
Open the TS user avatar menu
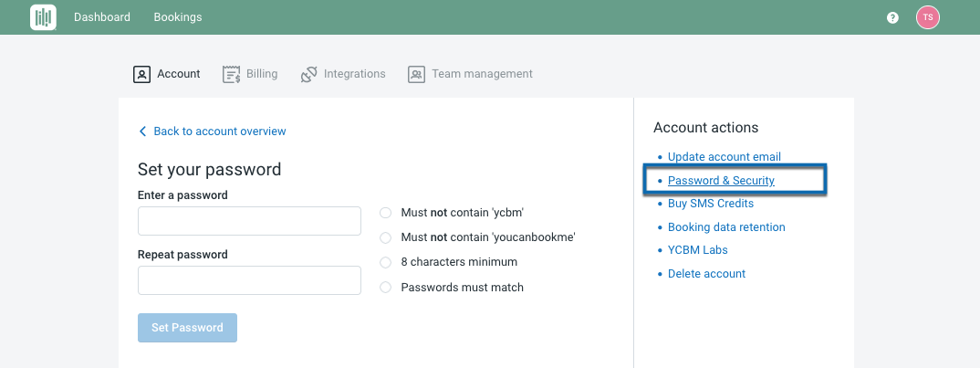click(x=927, y=17)
